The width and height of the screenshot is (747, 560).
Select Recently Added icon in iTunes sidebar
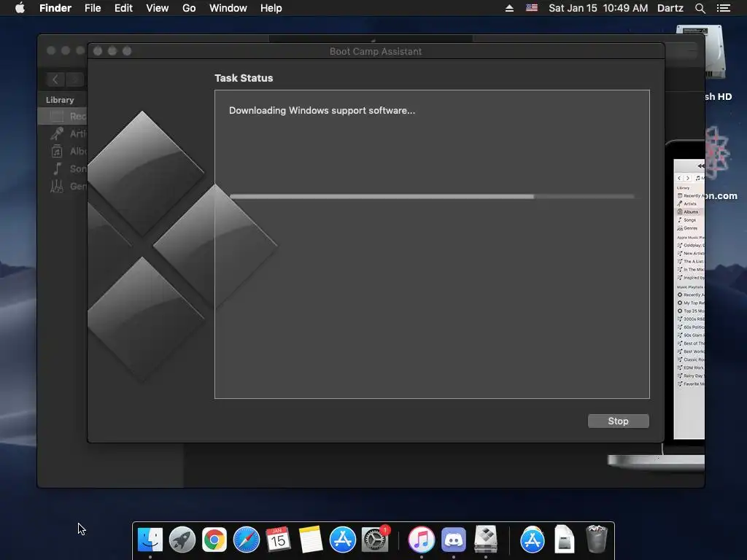57,116
